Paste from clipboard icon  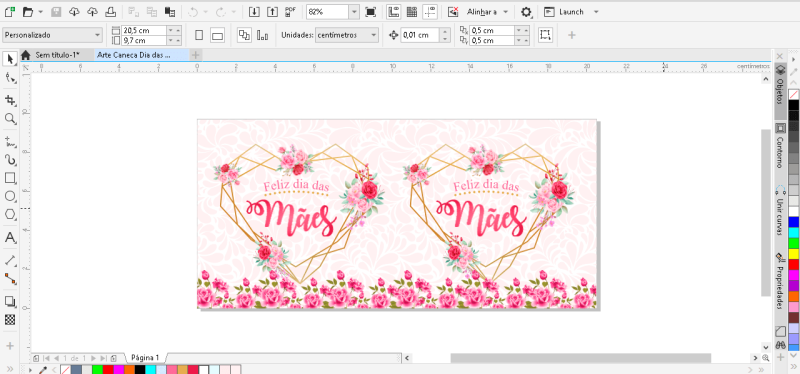170,11
